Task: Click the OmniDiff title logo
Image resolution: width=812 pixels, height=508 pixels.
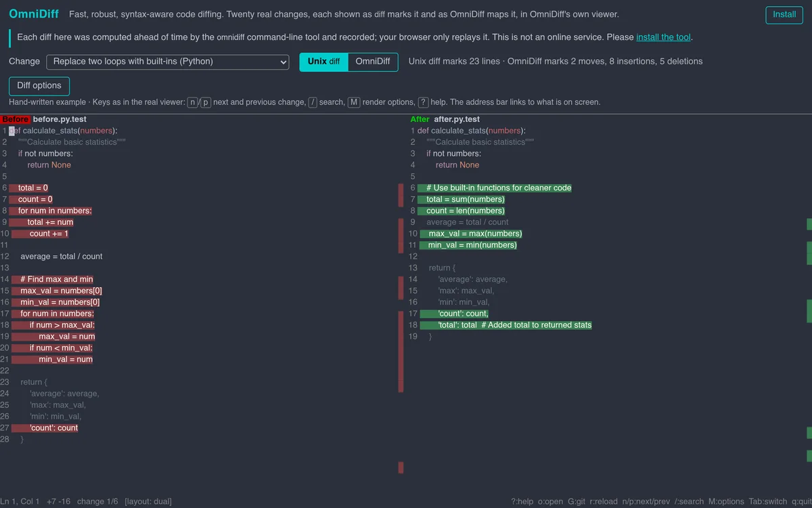Action: [x=34, y=14]
